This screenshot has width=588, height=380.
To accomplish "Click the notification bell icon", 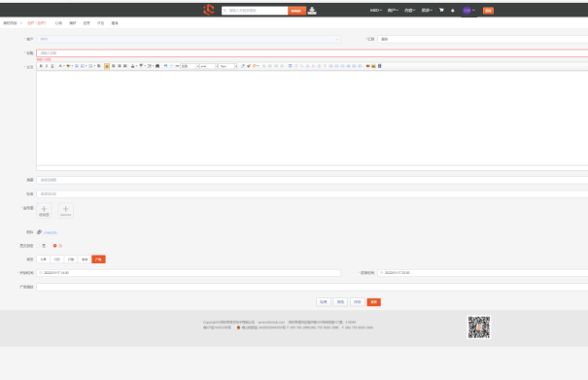I will (453, 11).
